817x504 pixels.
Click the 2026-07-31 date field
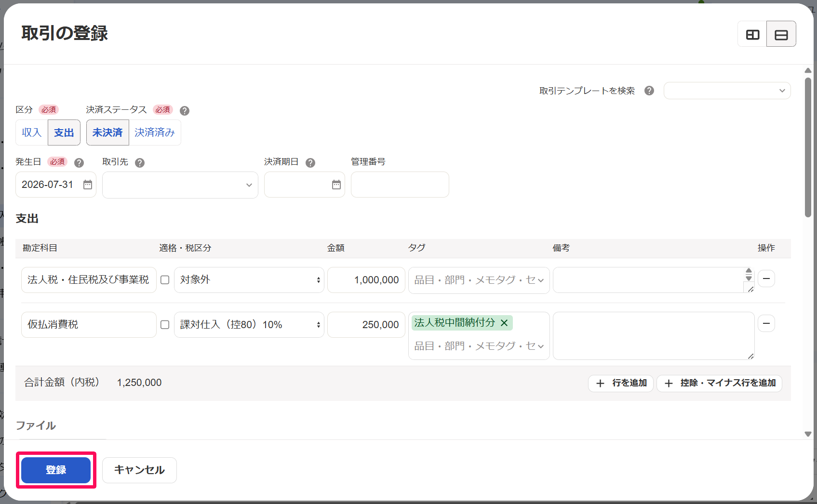click(x=56, y=185)
